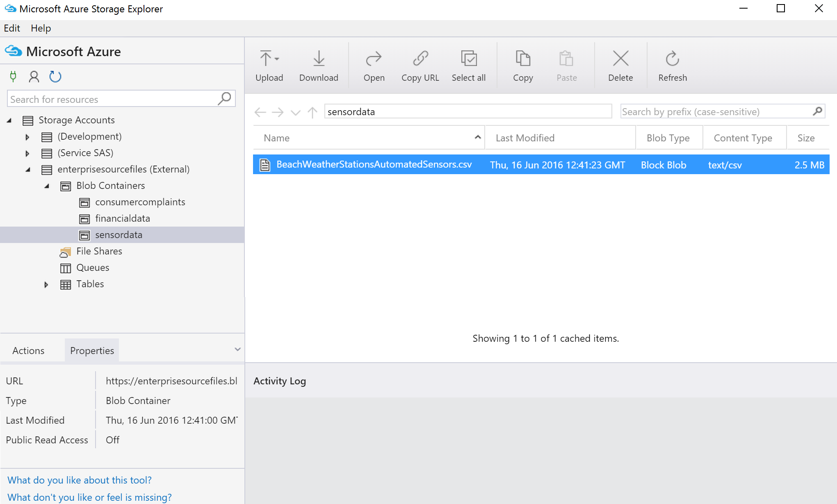
Task: Expand the Tables node
Action: pos(46,284)
